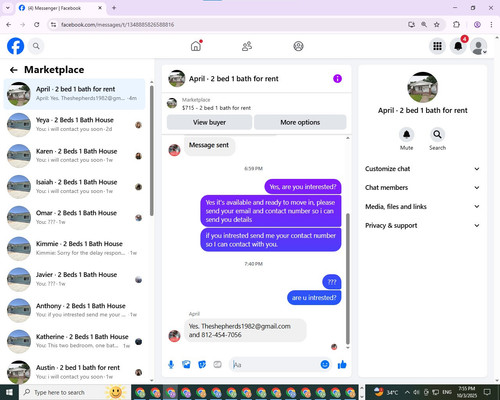The height and width of the screenshot is (400, 500).
Task: Send a thumbs up like
Action: [342, 365]
